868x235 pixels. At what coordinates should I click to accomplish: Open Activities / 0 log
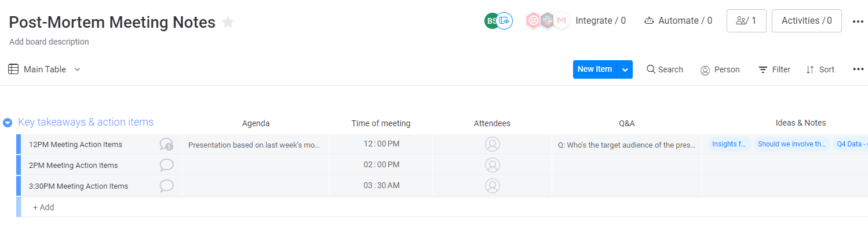[x=807, y=21]
